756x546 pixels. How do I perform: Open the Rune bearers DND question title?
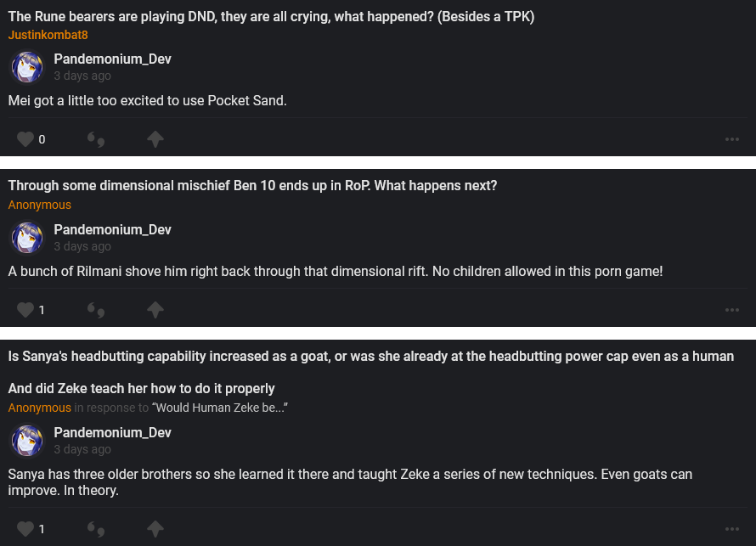[271, 16]
